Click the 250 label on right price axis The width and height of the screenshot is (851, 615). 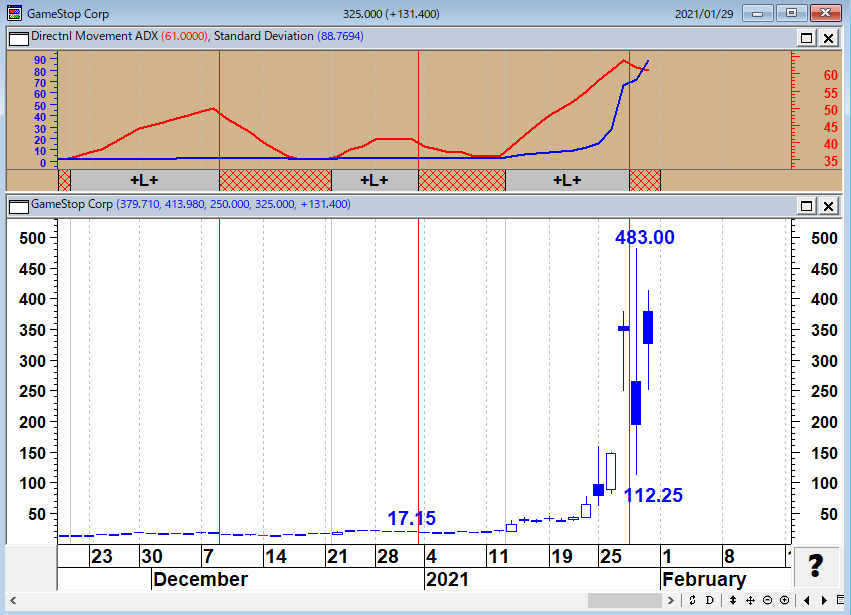tap(824, 391)
